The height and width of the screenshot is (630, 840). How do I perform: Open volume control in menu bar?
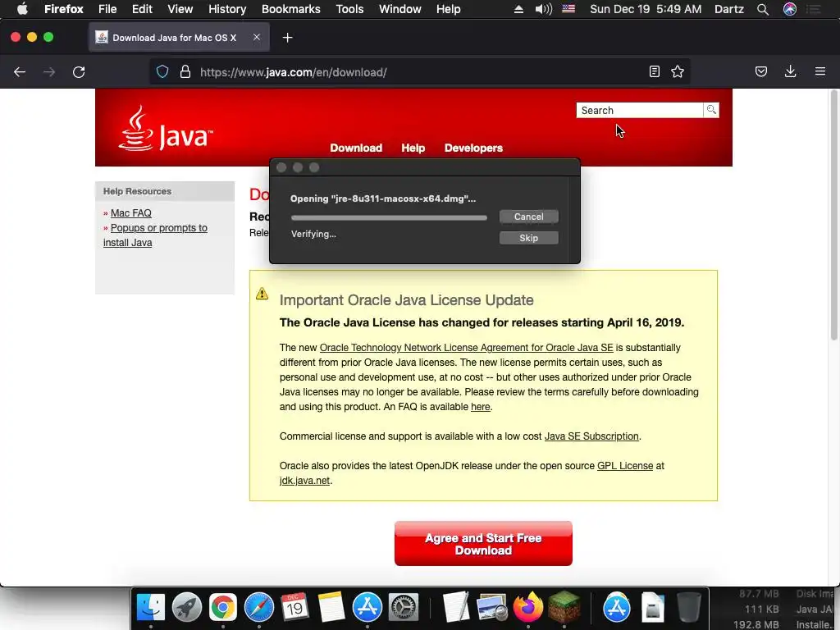pyautogui.click(x=543, y=9)
